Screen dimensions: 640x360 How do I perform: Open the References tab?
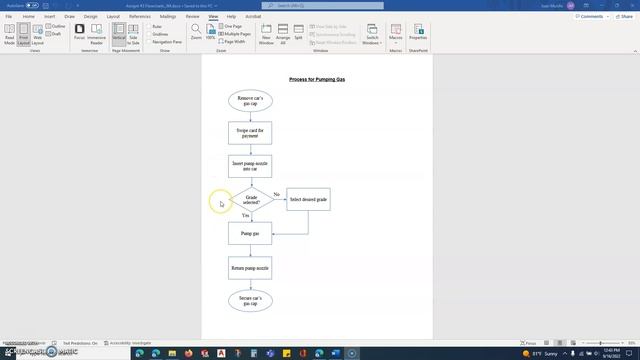[140, 16]
